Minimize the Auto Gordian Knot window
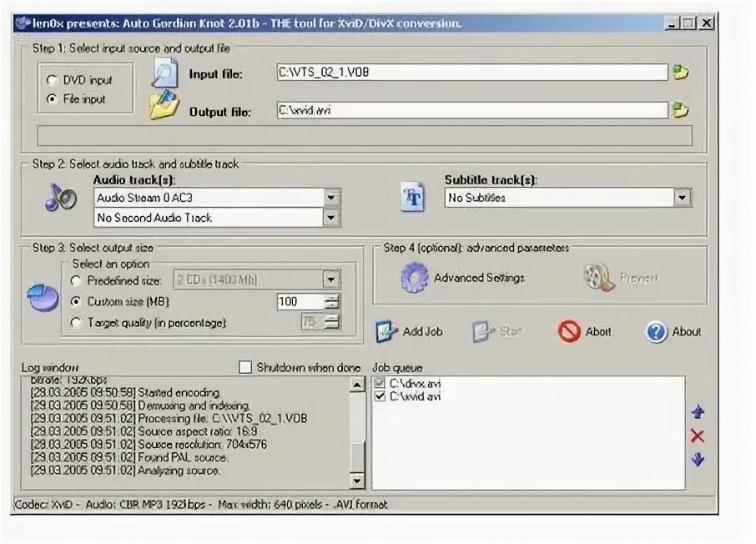756x544 pixels. tap(672, 23)
